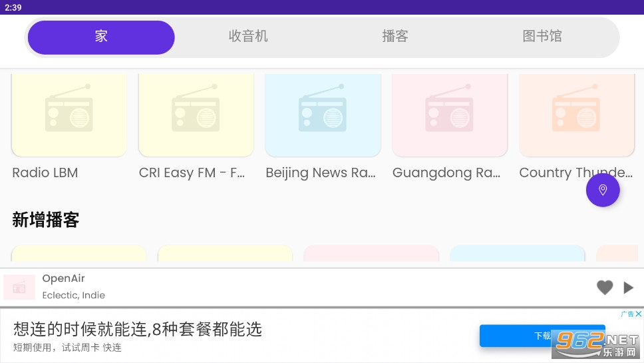This screenshot has height=363, width=644.
Task: Open the ad headline 想连的时候就能连
Action: tap(138, 329)
